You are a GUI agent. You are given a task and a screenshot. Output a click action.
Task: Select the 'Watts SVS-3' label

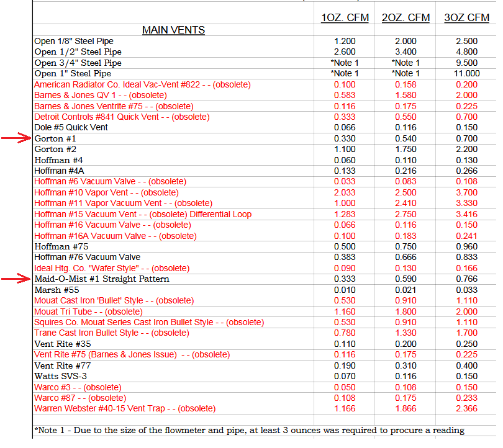(61, 377)
